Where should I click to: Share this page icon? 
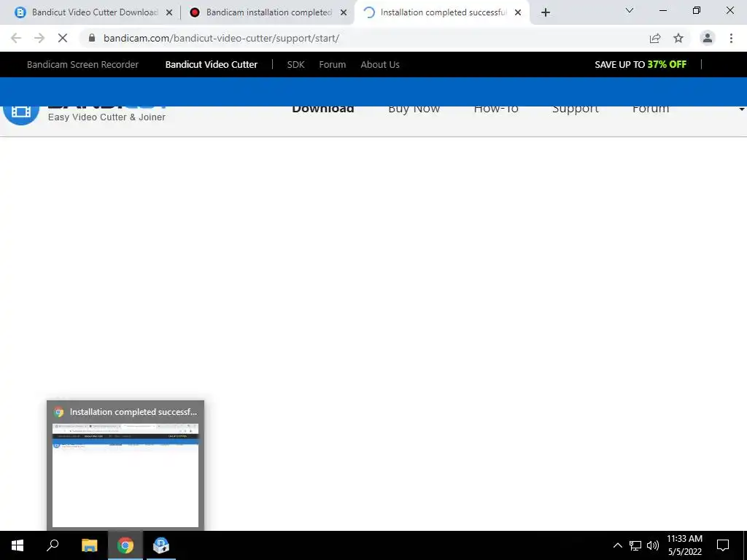coord(655,38)
